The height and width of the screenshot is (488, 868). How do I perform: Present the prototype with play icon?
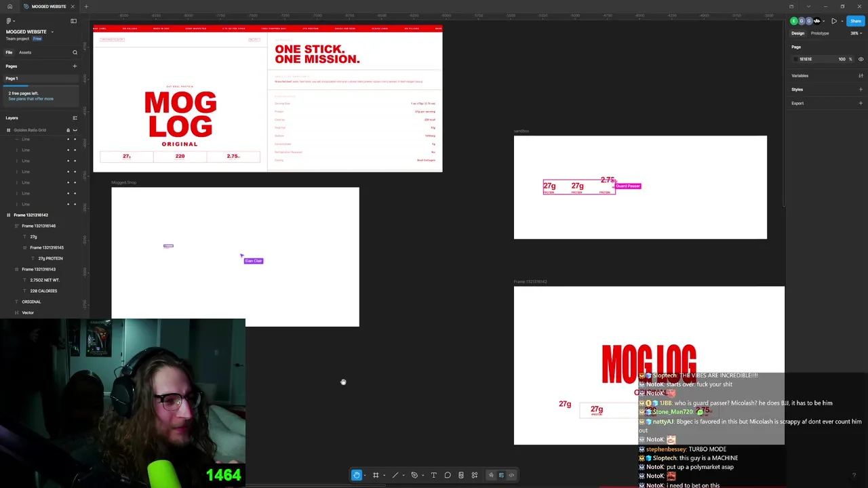pos(834,21)
